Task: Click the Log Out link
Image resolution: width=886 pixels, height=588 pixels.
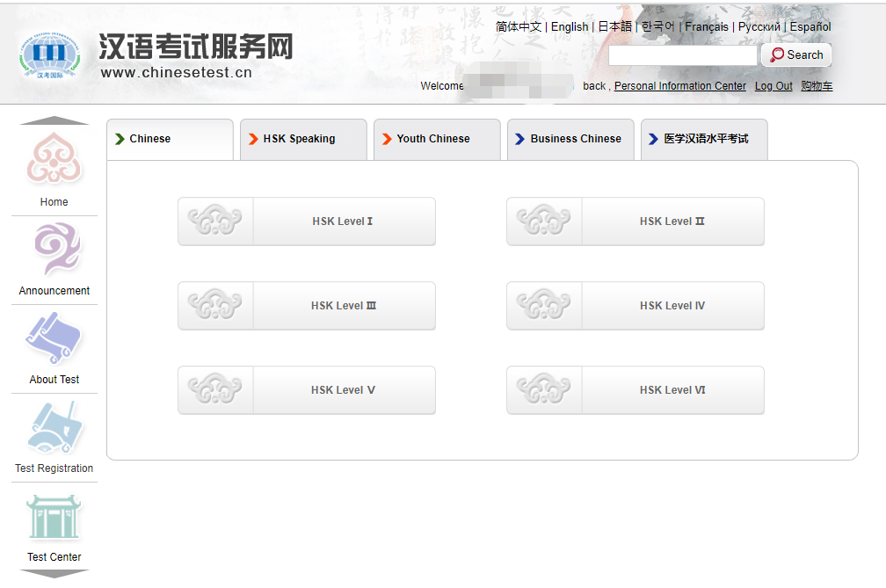Action: pos(773,86)
